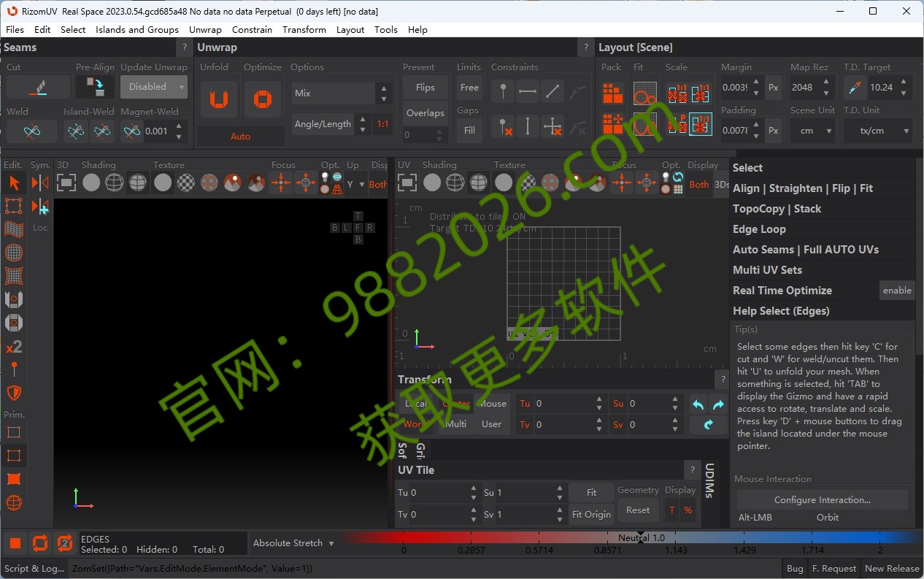Open the Islands and Groups menu
The height and width of the screenshot is (579, 924).
137,30
